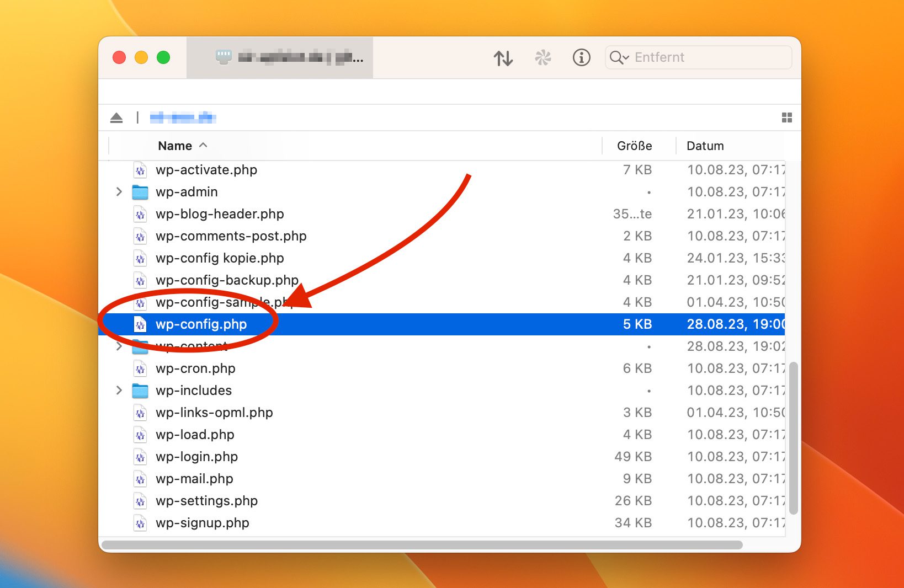The image size is (904, 588).
Task: Select wp-login.php in file list
Action: [196, 457]
